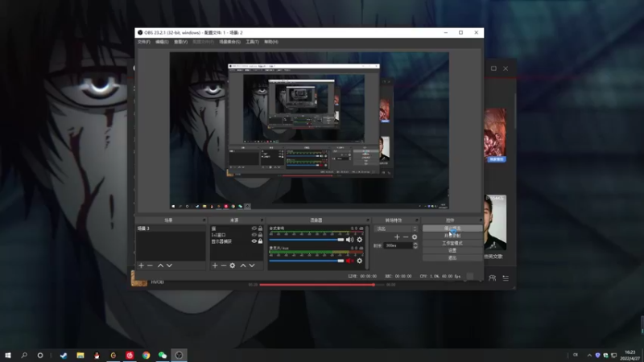The image size is (644, 362).
Task: Click the mixer panel vertical scrollbar
Action: click(367, 248)
